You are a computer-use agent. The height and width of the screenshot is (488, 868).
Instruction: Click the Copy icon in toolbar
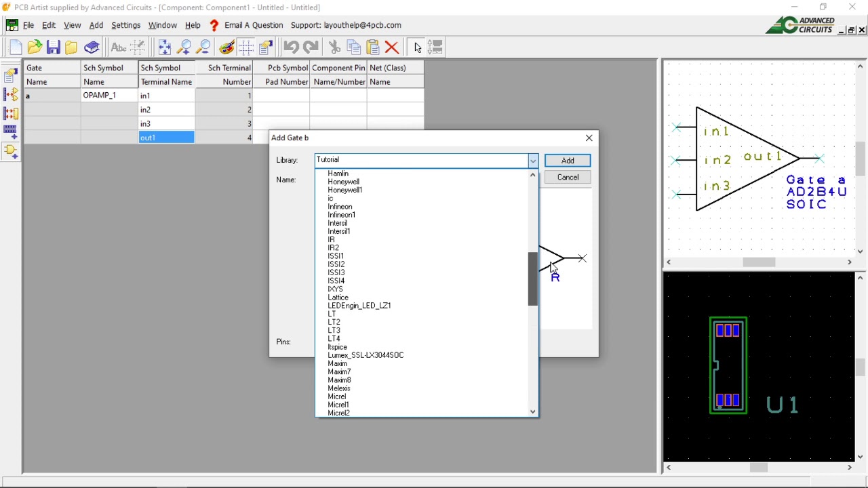[x=353, y=47]
